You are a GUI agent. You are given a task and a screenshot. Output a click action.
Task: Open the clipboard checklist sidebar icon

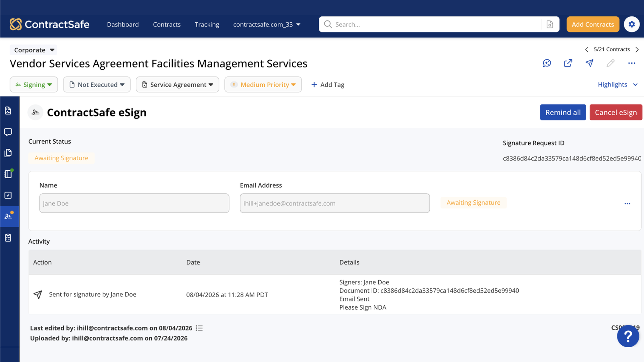(x=8, y=238)
